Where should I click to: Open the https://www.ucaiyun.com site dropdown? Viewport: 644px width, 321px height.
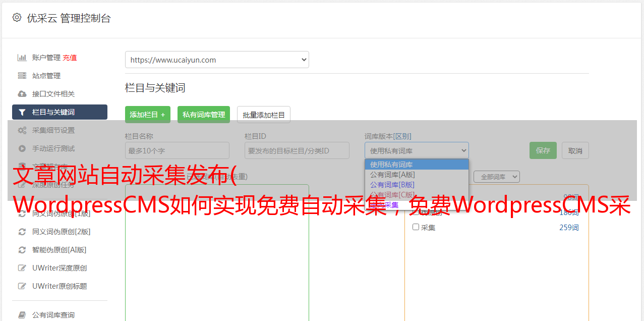[217, 60]
